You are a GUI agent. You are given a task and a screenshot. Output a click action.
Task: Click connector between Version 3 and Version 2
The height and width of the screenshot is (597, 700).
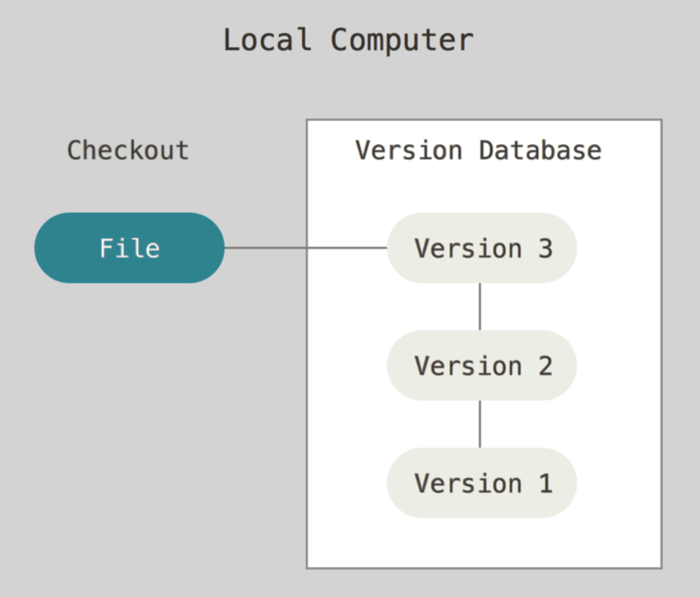click(x=480, y=306)
